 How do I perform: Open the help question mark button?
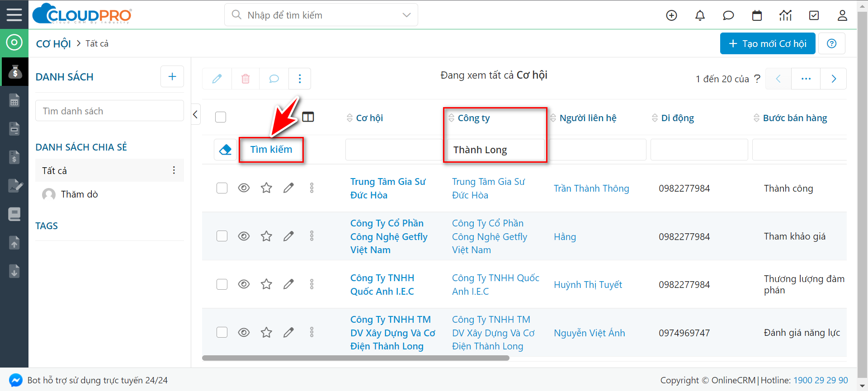click(x=832, y=43)
